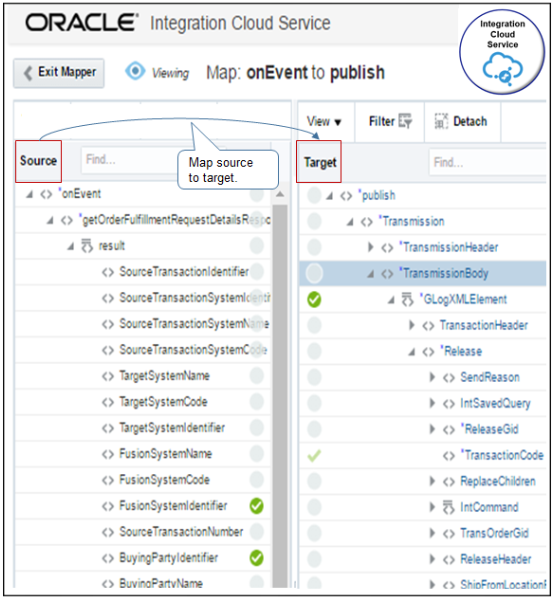554x599 pixels.
Task: Click the element icon of publish
Action: (346, 196)
